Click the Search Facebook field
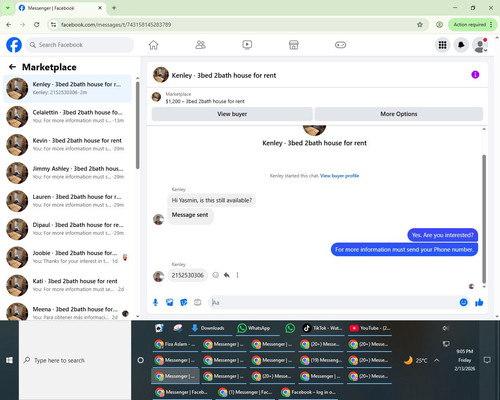The image size is (500, 400). (80, 45)
